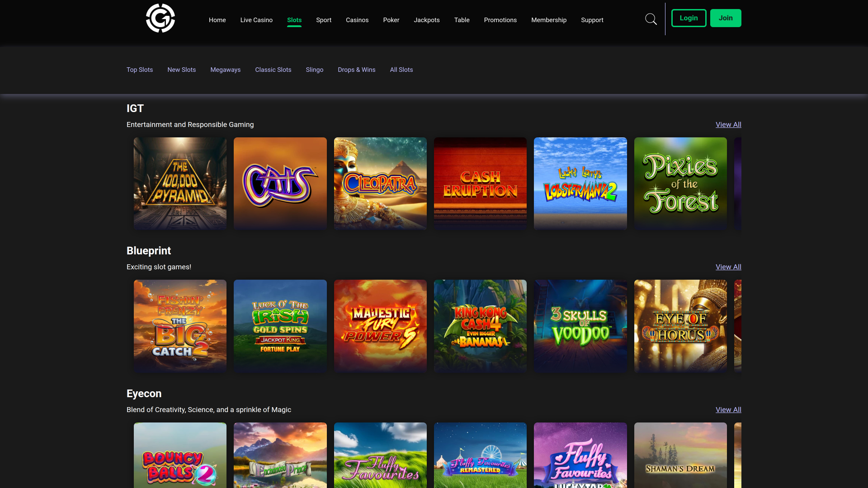
Task: Click the IGT provider heading
Action: 135,108
